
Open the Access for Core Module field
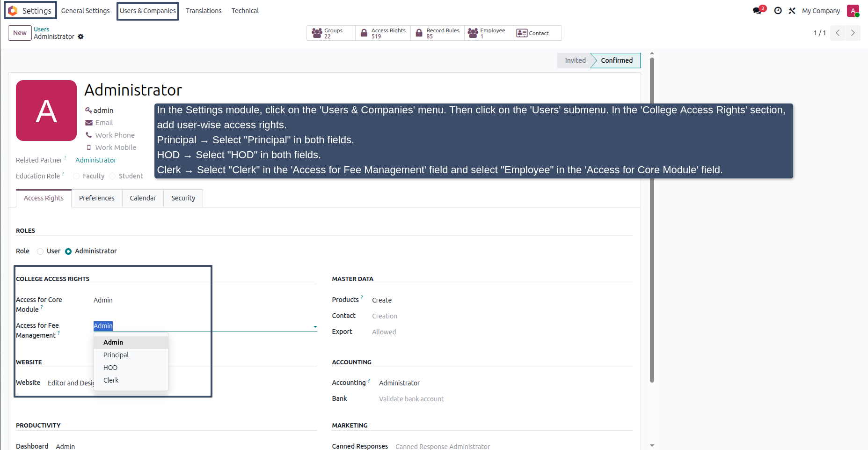pos(205,300)
